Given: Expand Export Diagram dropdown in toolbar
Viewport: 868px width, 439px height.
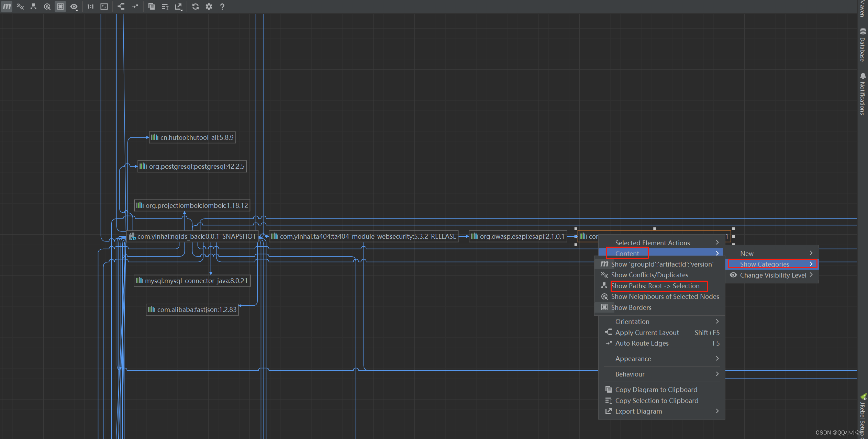Looking at the screenshot, I should pyautogui.click(x=179, y=7).
